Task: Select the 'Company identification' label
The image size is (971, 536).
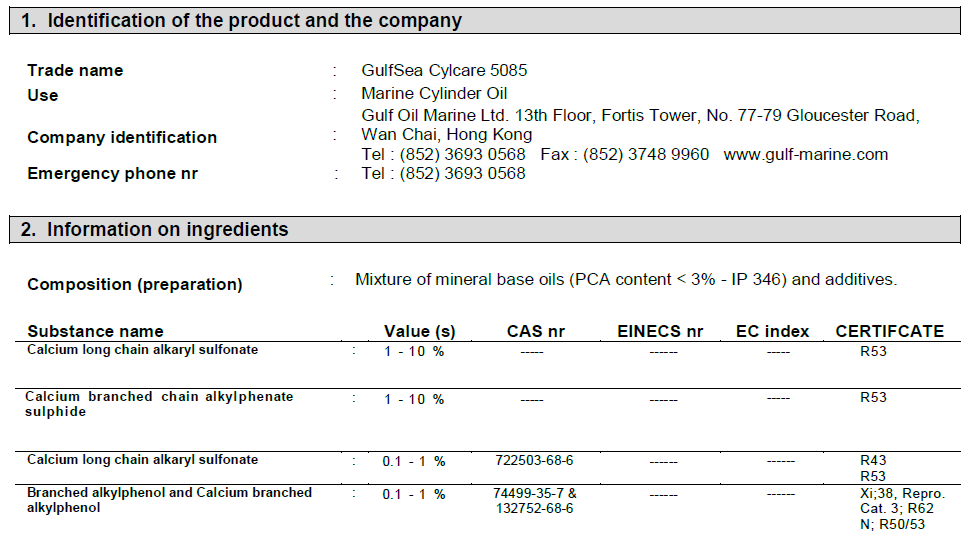Action: coord(122,137)
